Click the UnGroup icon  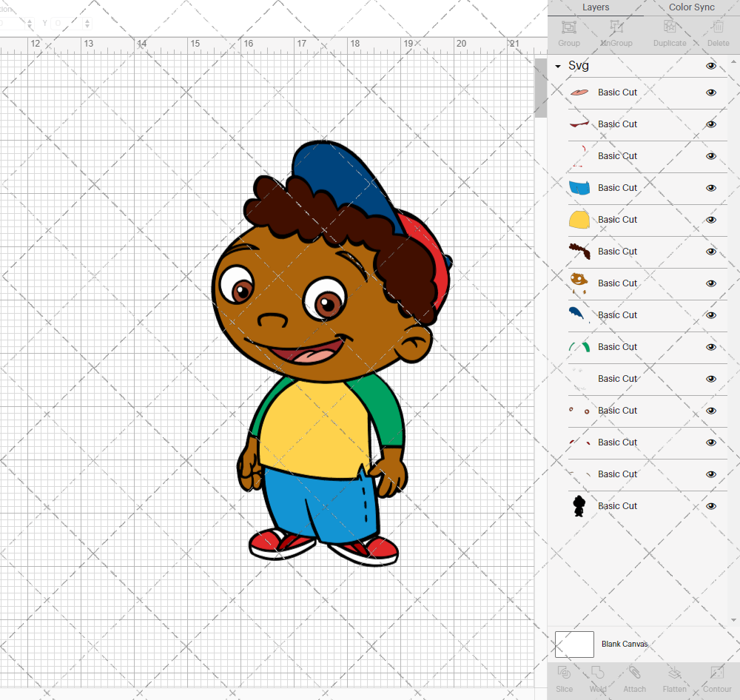(616, 27)
